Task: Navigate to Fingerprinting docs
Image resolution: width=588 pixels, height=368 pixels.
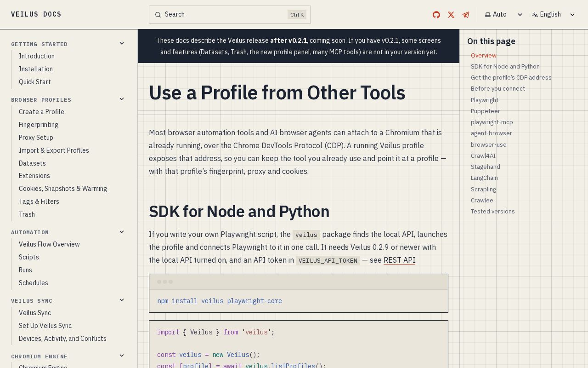Action: pos(39,125)
